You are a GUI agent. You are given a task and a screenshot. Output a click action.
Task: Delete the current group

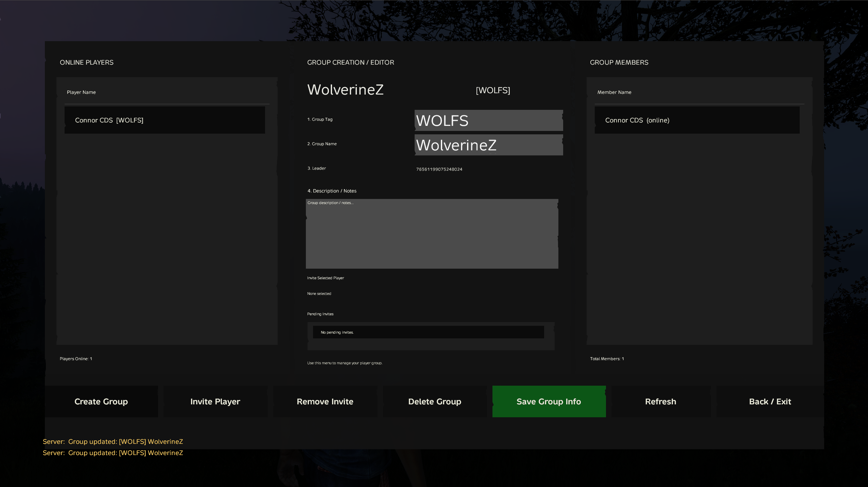[435, 401]
